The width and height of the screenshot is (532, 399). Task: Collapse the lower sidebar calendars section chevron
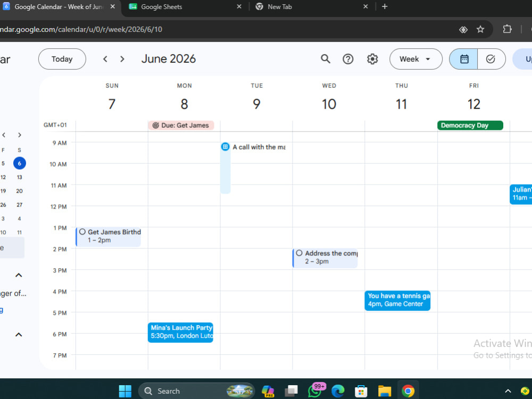tap(19, 335)
